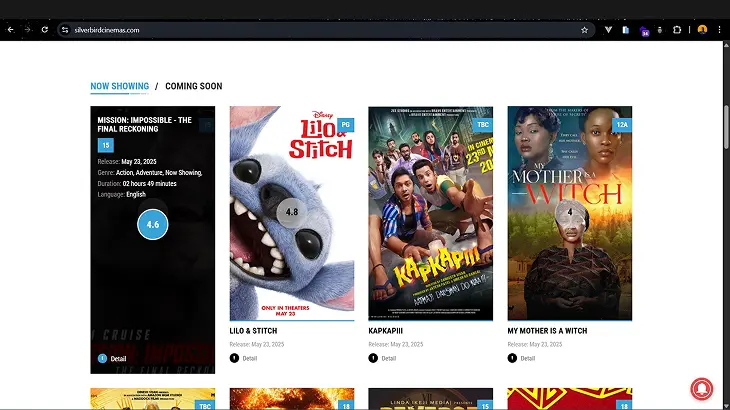
Task: Click 'Release: May 23, 2025' in Mission Impossible card
Action: 127,162
